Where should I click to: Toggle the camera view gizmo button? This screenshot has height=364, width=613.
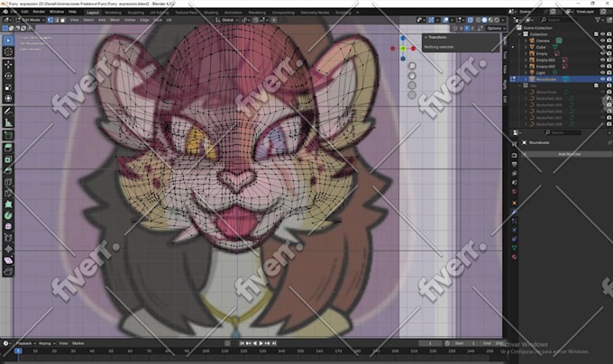[x=412, y=85]
